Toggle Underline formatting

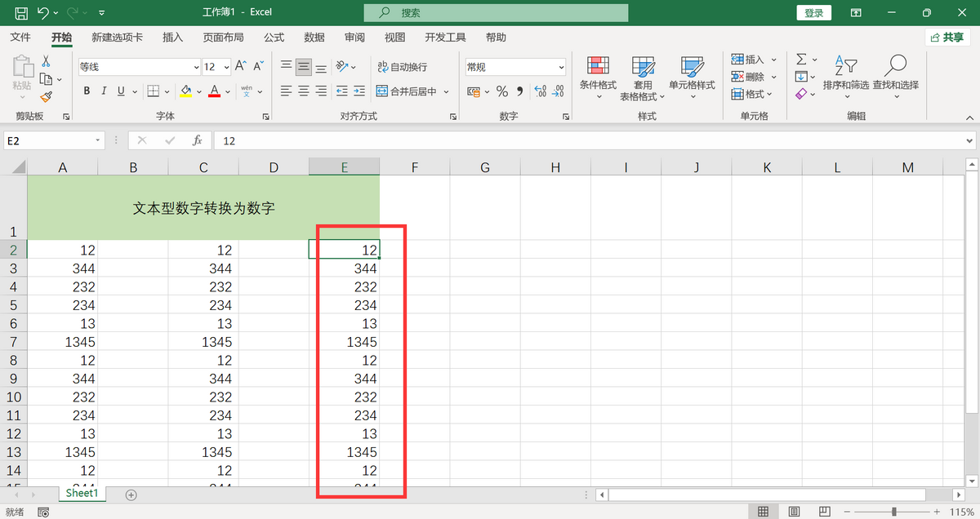(122, 91)
